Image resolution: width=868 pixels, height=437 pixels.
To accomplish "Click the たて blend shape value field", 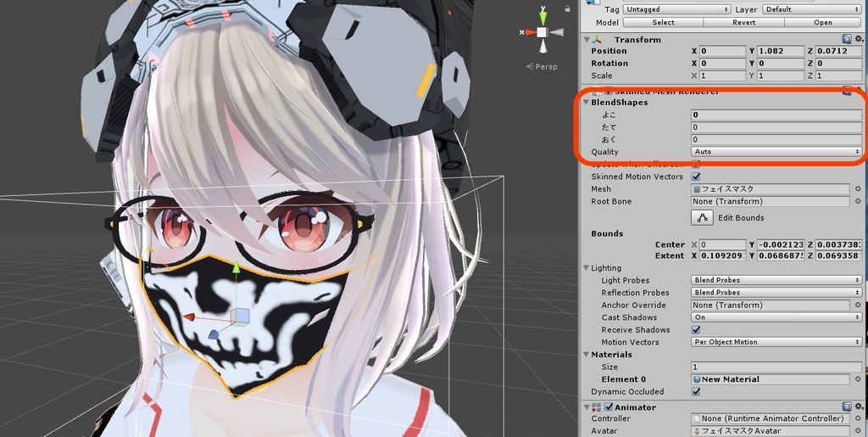I will tap(776, 127).
